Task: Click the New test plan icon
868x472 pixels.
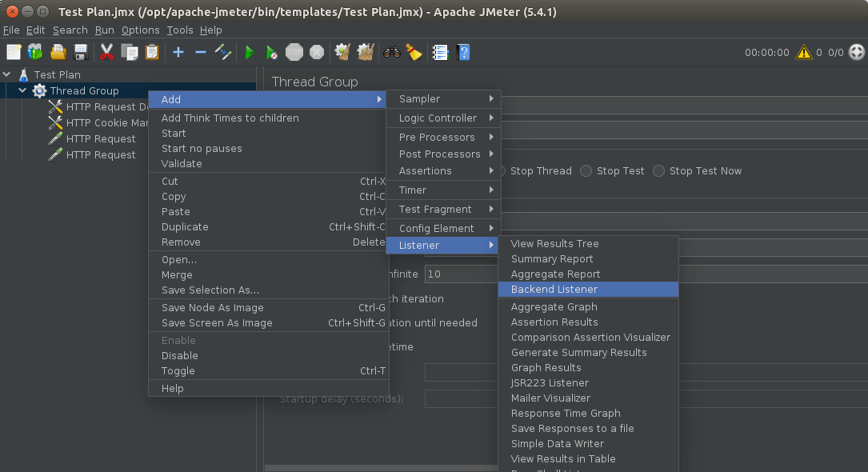Action: 14,52
